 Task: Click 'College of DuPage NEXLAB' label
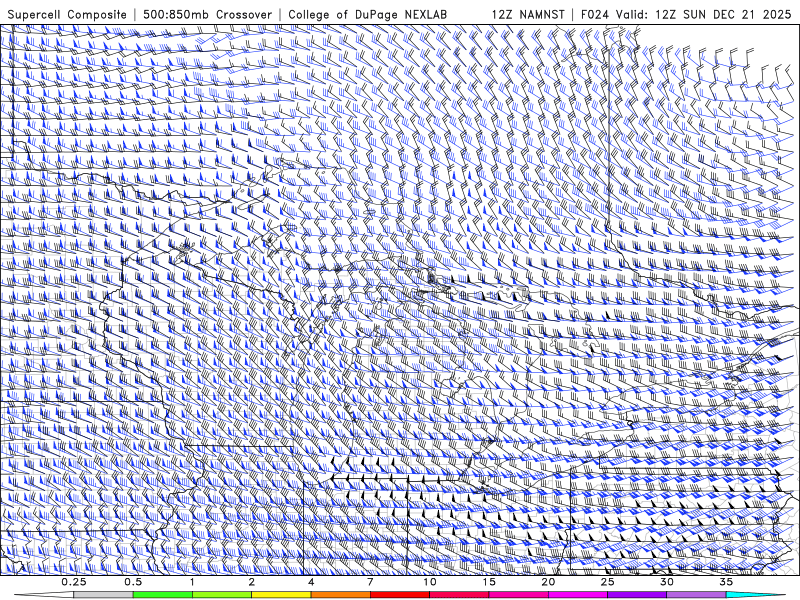pos(367,14)
